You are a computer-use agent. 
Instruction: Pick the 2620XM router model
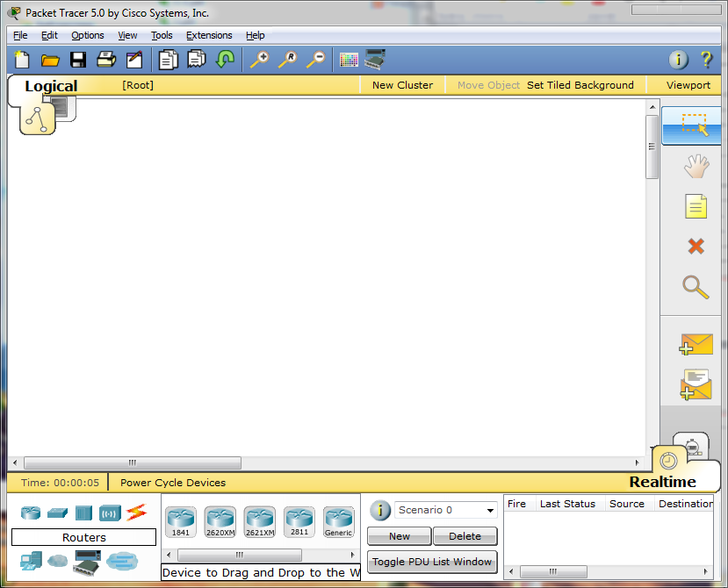pos(220,522)
